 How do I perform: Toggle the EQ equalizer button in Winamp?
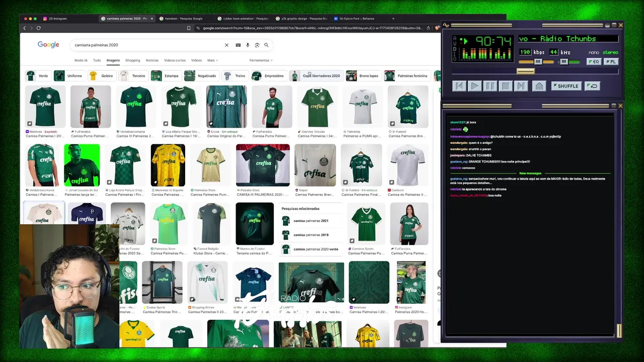[x=594, y=61]
